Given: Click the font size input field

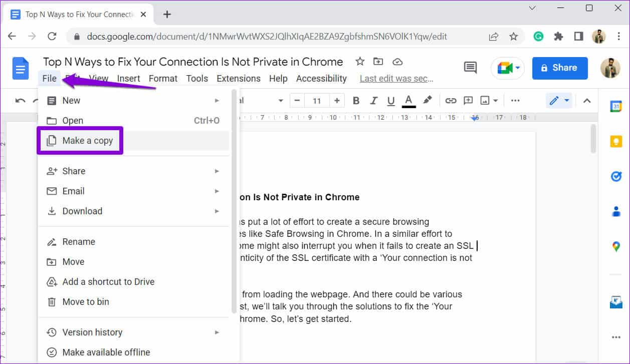Looking at the screenshot, I should (317, 101).
